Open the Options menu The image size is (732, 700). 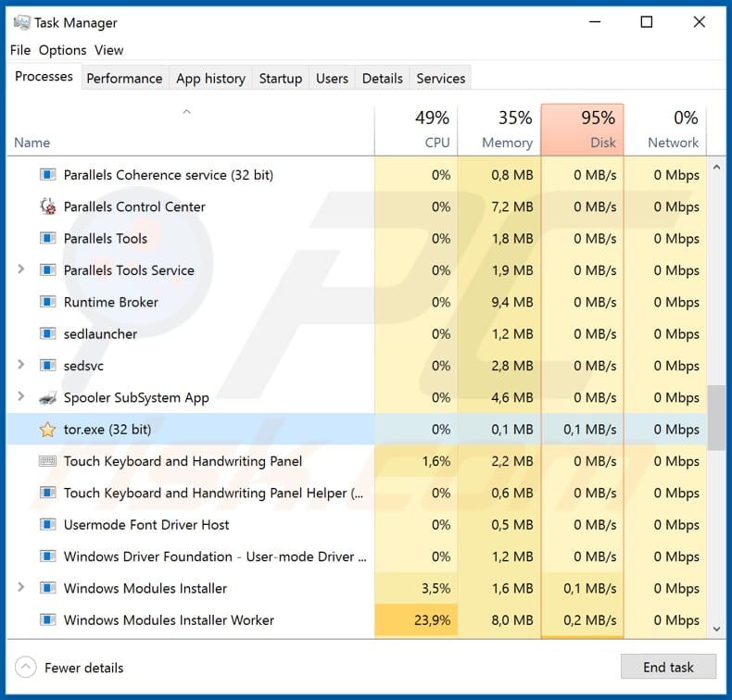(63, 50)
